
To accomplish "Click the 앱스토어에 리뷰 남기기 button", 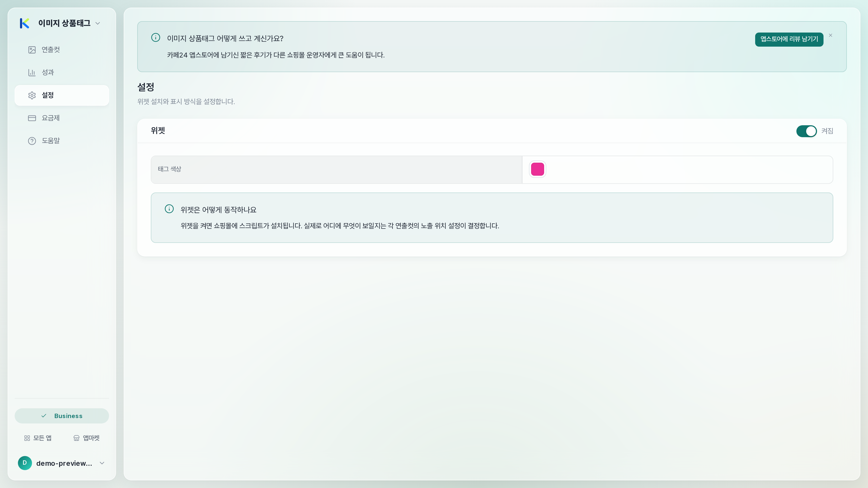I will [789, 39].
